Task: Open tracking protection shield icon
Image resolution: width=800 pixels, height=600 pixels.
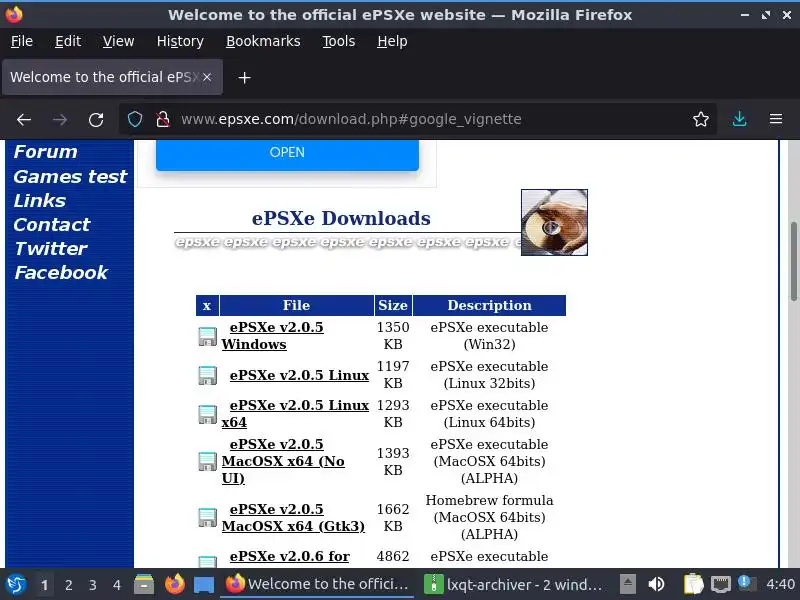Action: pos(135,119)
